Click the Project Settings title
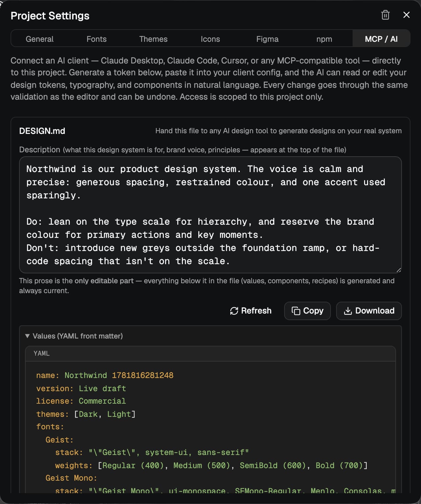Viewport: 421px width, 504px height. pos(50,16)
